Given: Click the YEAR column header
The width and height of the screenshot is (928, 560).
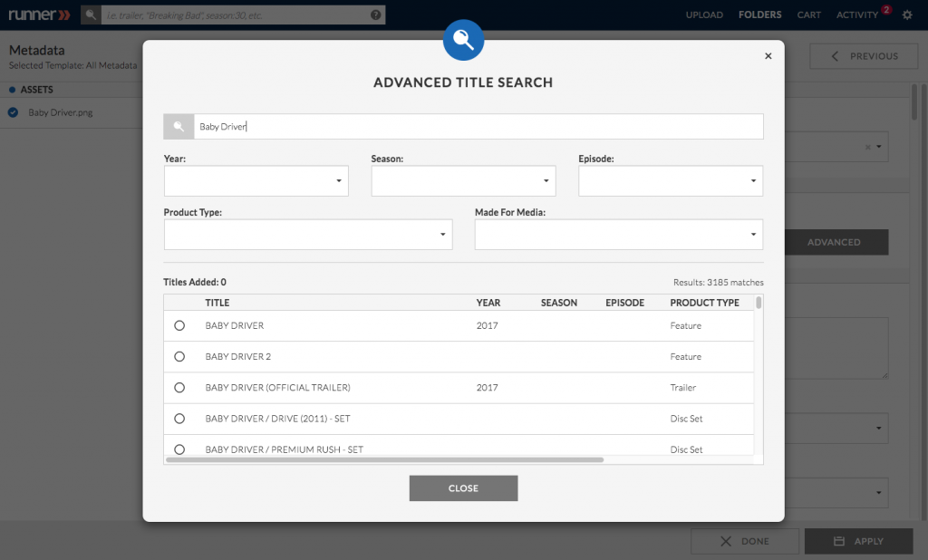Looking at the screenshot, I should 488,303.
